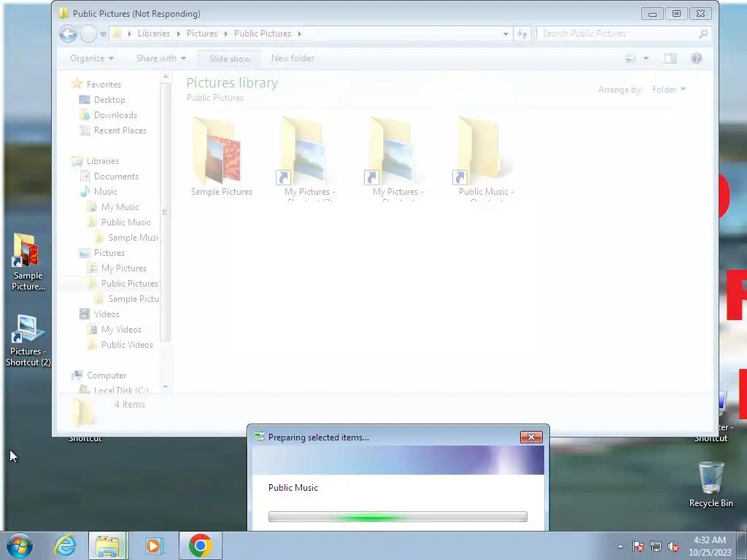Open recent pages dropdown beside Forward arrow
This screenshot has width=747, height=560.
103,34
